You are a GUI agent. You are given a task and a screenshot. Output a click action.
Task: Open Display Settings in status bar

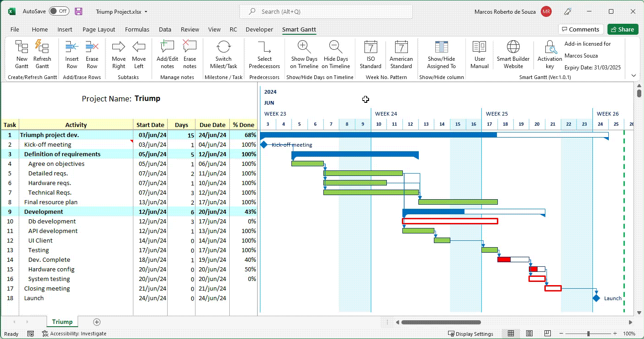tap(470, 334)
